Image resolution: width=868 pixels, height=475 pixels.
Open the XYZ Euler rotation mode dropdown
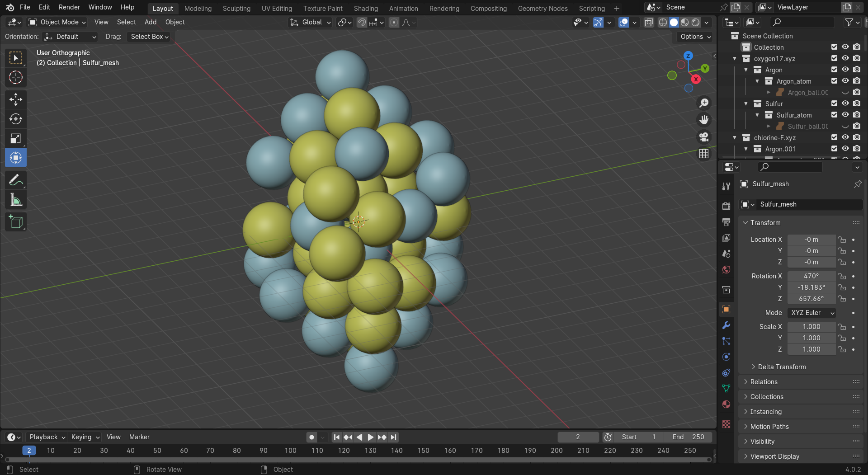[811, 313]
